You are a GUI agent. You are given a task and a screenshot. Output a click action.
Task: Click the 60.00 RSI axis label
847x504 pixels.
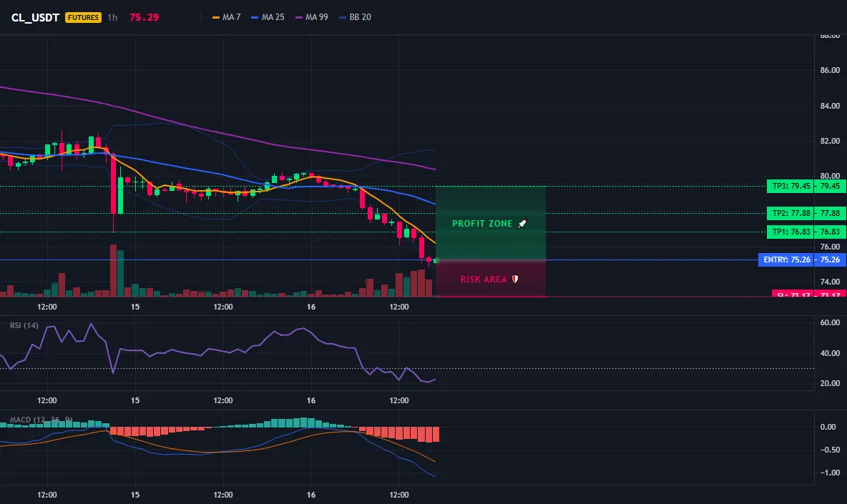[830, 322]
